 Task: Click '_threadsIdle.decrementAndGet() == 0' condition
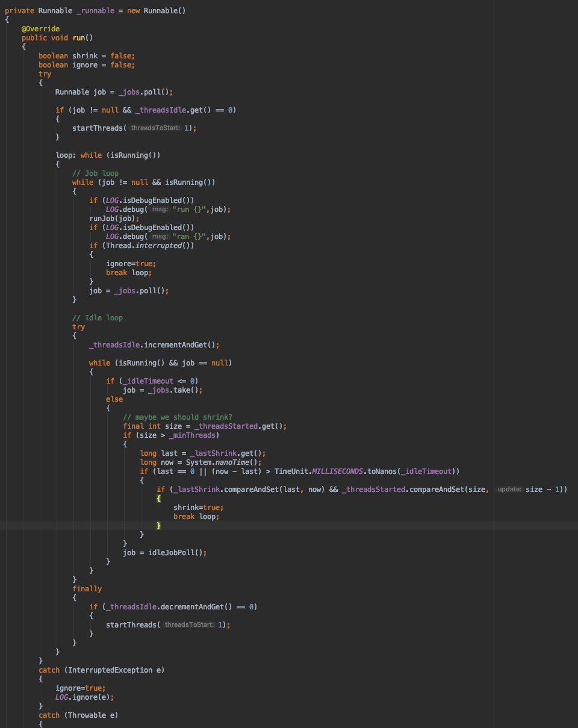pos(179,607)
